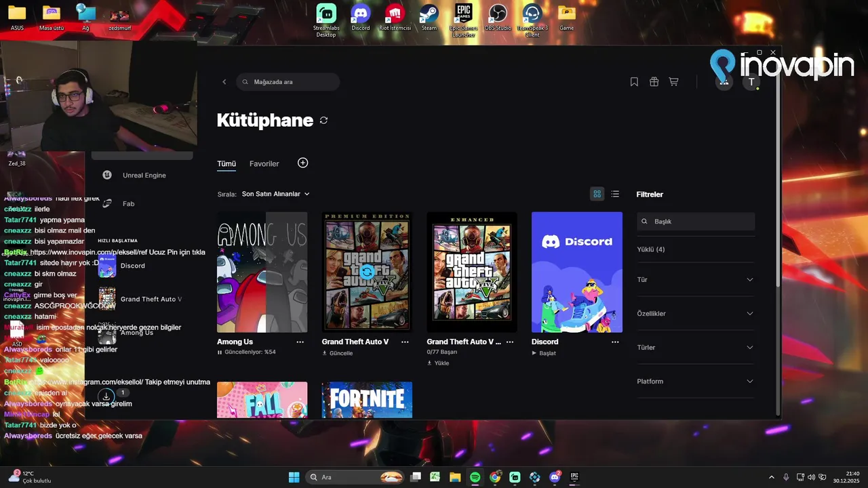Click Güncelle under Grand Theft Auto V
Viewport: 868px width, 488px height.
pos(337,353)
